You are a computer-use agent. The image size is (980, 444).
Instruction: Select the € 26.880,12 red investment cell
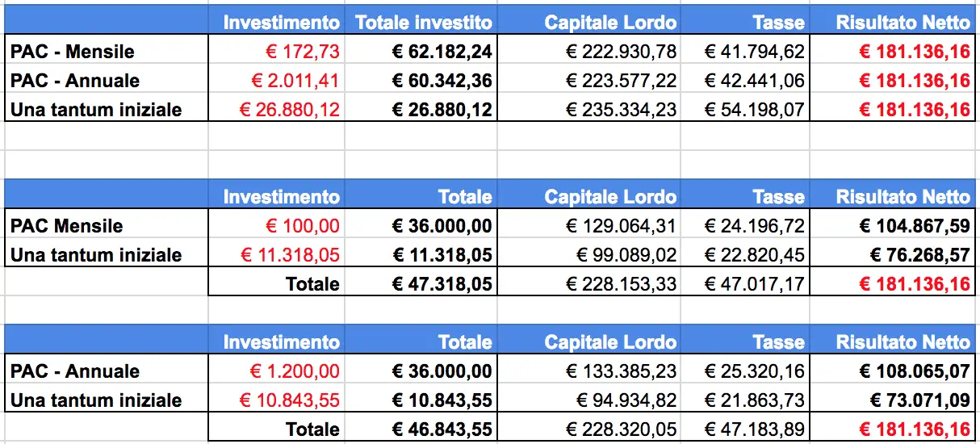click(276, 110)
